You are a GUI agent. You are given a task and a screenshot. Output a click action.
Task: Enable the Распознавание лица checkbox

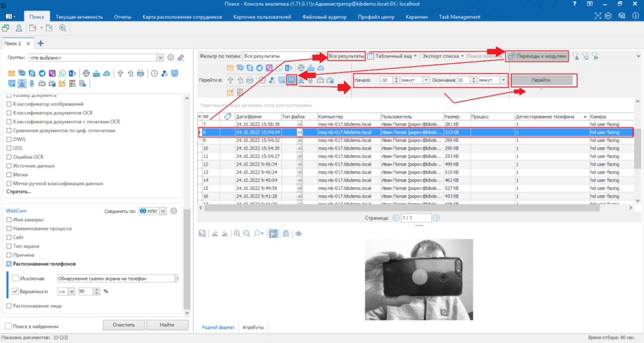click(9, 306)
